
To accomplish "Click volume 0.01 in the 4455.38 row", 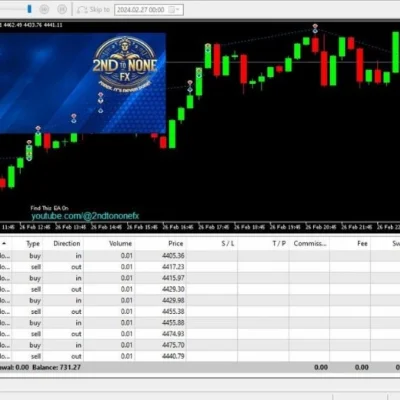I will pos(127,311).
